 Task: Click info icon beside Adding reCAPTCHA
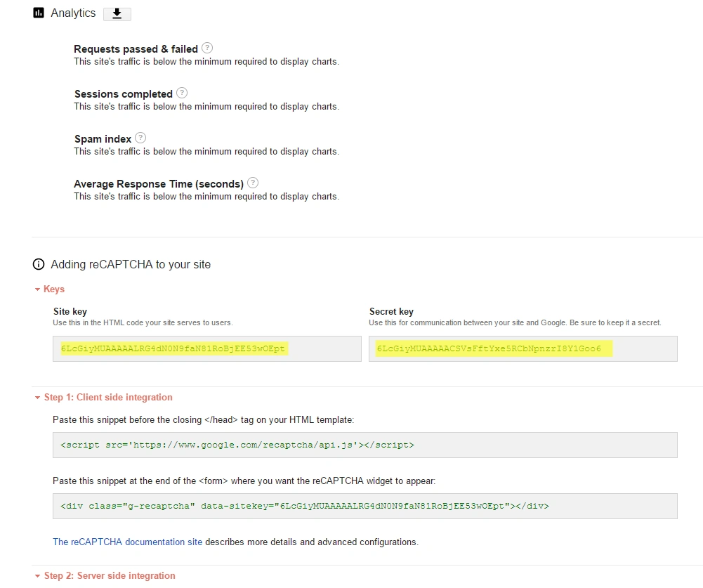(x=39, y=265)
